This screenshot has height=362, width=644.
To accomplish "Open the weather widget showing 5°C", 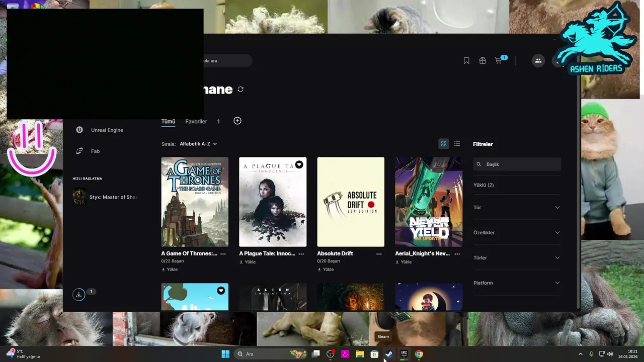I will tap(23, 354).
